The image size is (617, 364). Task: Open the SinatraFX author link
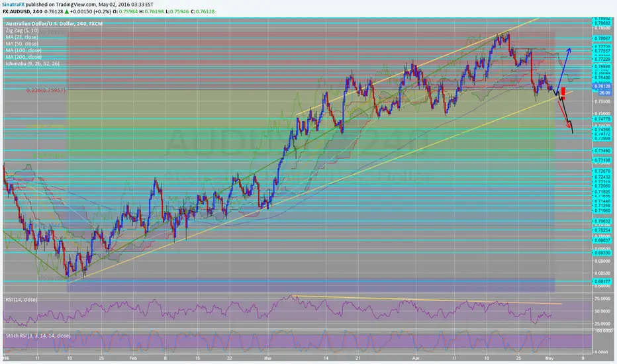(14, 5)
